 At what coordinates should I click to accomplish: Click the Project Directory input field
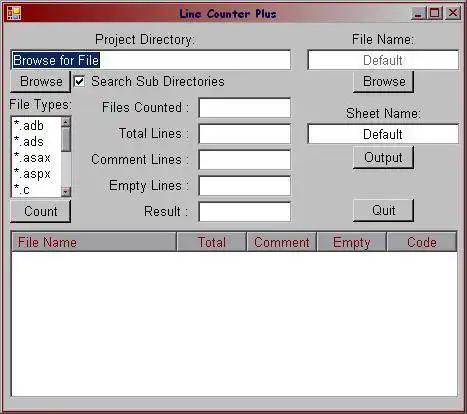tap(151, 60)
